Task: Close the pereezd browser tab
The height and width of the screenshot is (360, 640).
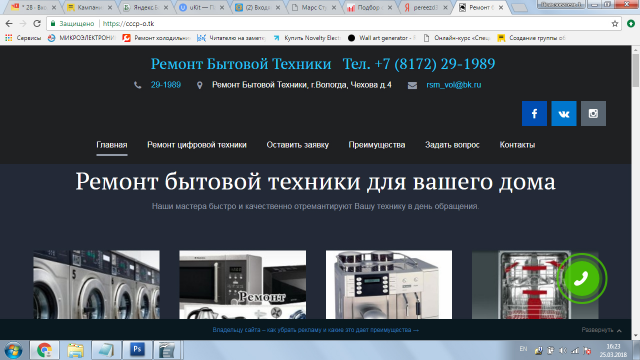Action: (x=445, y=7)
